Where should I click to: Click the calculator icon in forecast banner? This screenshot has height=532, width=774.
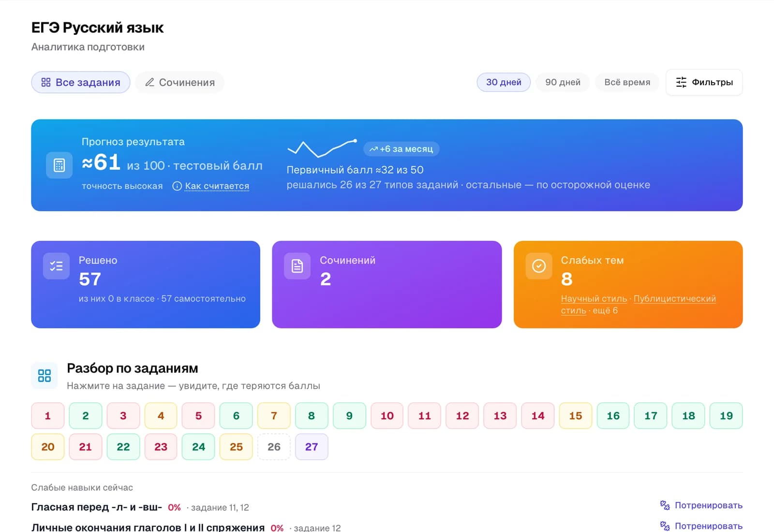[x=59, y=165]
